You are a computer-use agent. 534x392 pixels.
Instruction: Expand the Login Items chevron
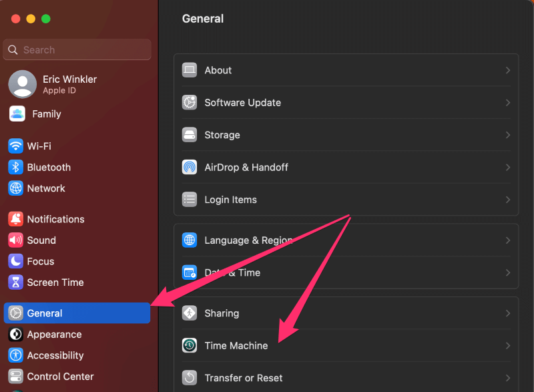coord(508,200)
